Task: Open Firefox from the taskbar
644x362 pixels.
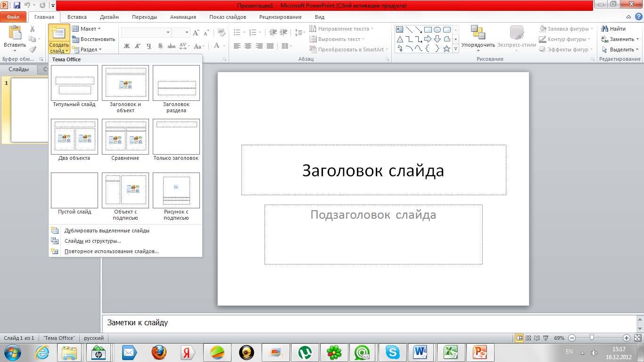Action: tap(159, 353)
